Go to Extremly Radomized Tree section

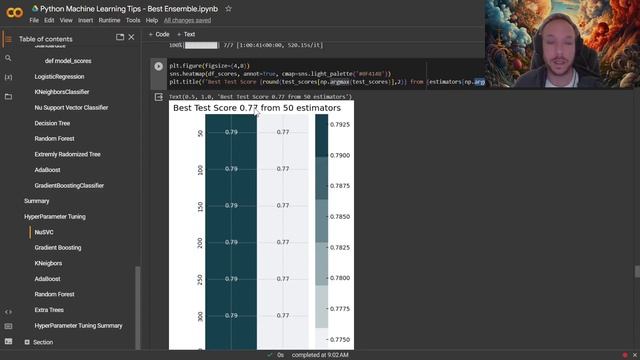[x=67, y=154]
